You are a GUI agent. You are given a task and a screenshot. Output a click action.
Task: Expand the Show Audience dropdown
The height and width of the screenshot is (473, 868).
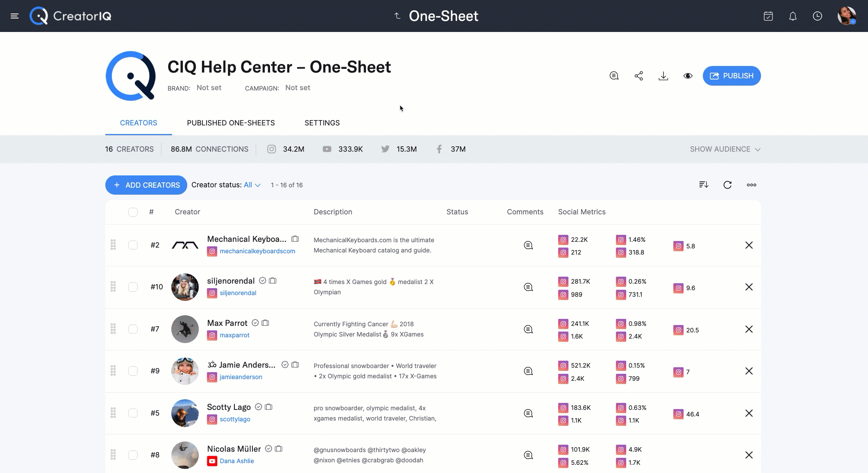pos(725,149)
